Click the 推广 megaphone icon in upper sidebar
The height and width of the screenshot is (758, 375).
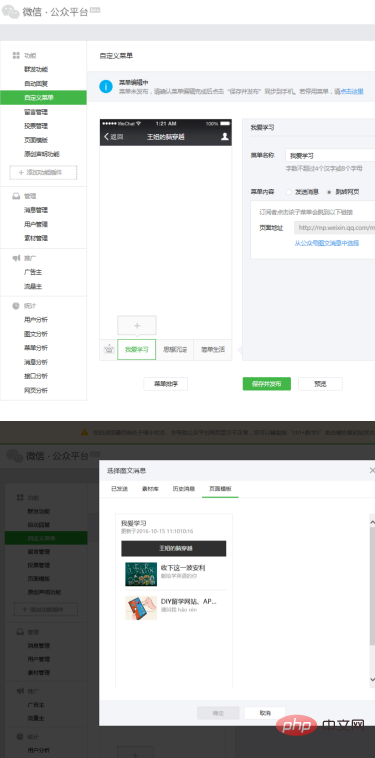(x=16, y=258)
